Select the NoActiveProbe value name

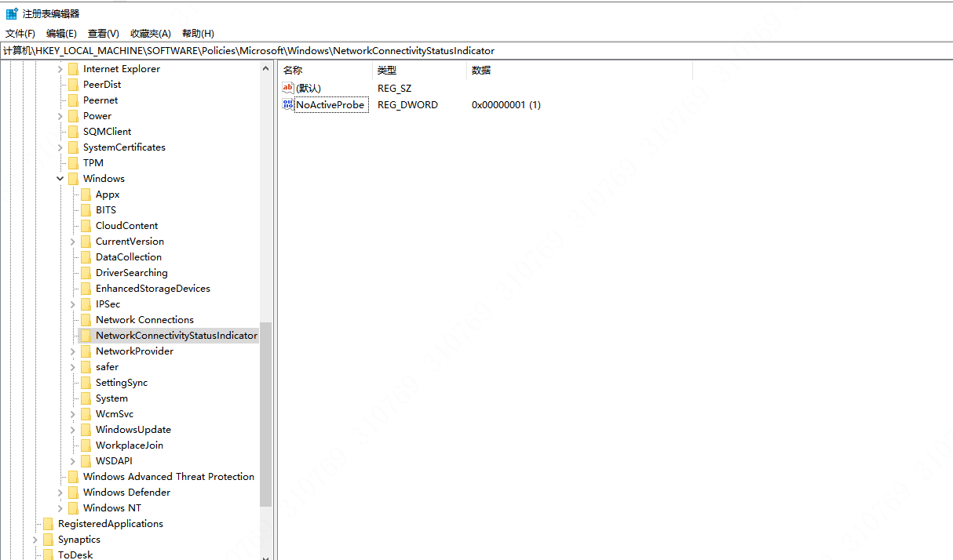click(x=330, y=105)
